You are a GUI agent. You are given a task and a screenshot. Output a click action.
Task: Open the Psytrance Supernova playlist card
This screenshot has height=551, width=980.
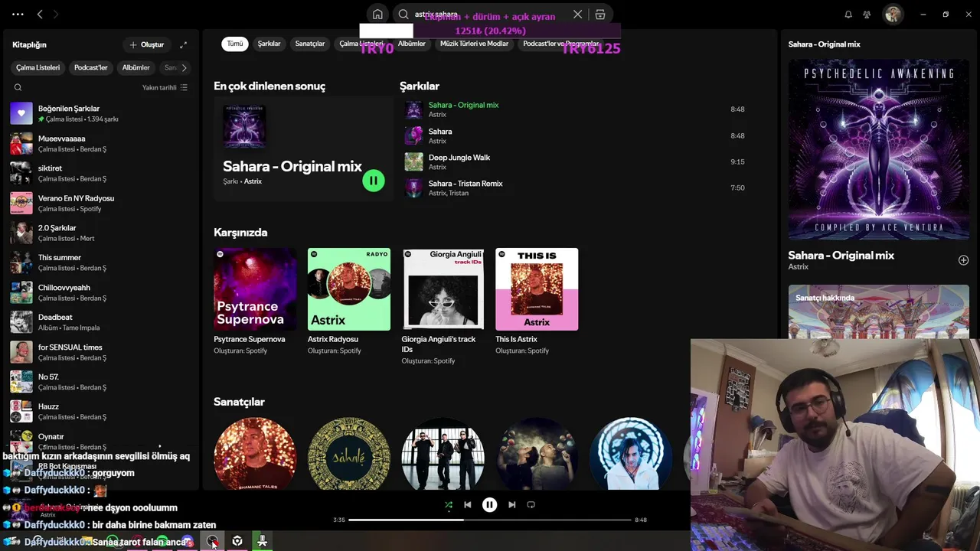pyautogui.click(x=255, y=301)
